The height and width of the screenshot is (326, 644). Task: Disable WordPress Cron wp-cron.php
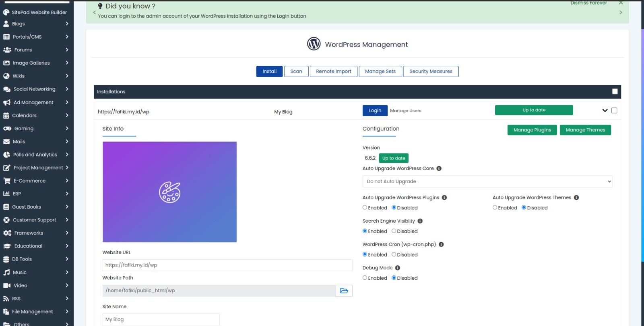pos(394,254)
